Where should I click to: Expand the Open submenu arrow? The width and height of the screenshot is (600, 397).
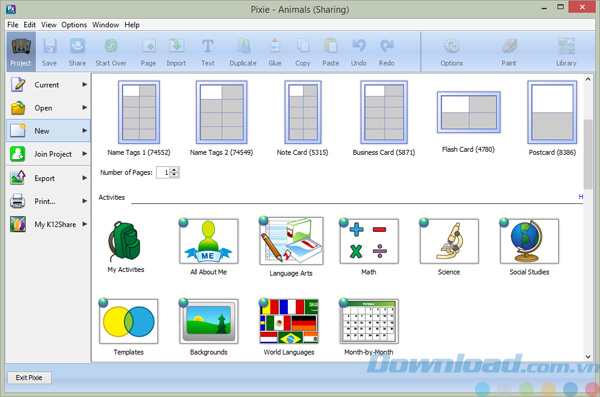pos(85,108)
